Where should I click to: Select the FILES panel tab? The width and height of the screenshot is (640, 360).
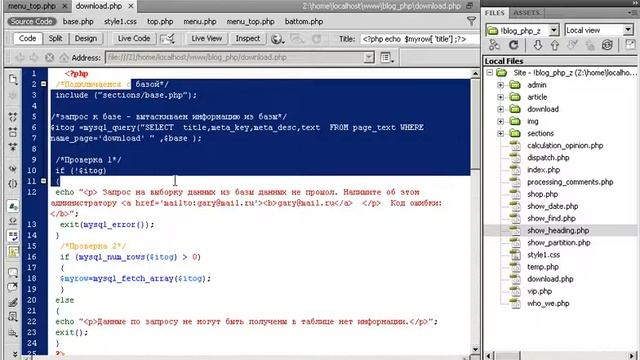click(495, 13)
